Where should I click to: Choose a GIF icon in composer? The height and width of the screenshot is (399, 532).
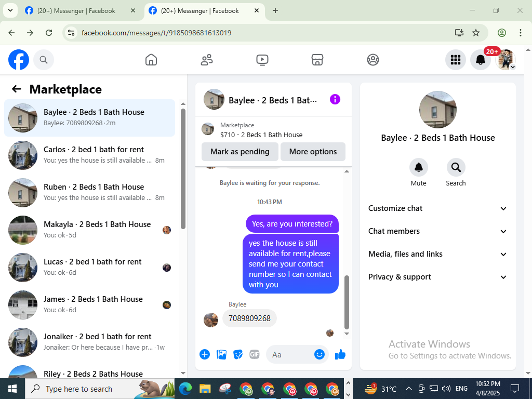(x=255, y=354)
